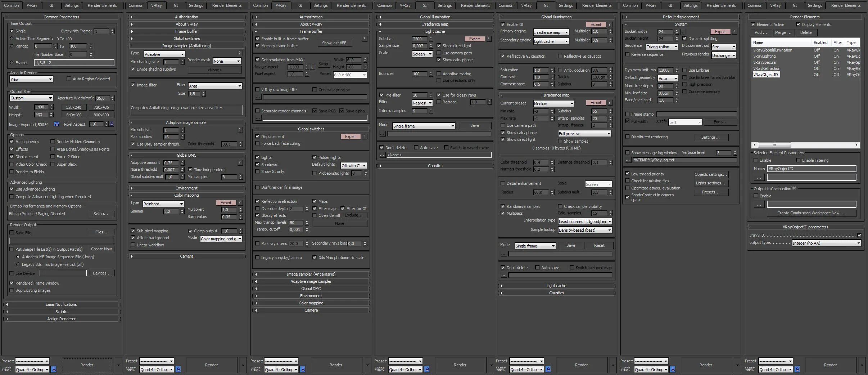
Task: Click browse '...' under Separate render channels
Action: (x=258, y=118)
